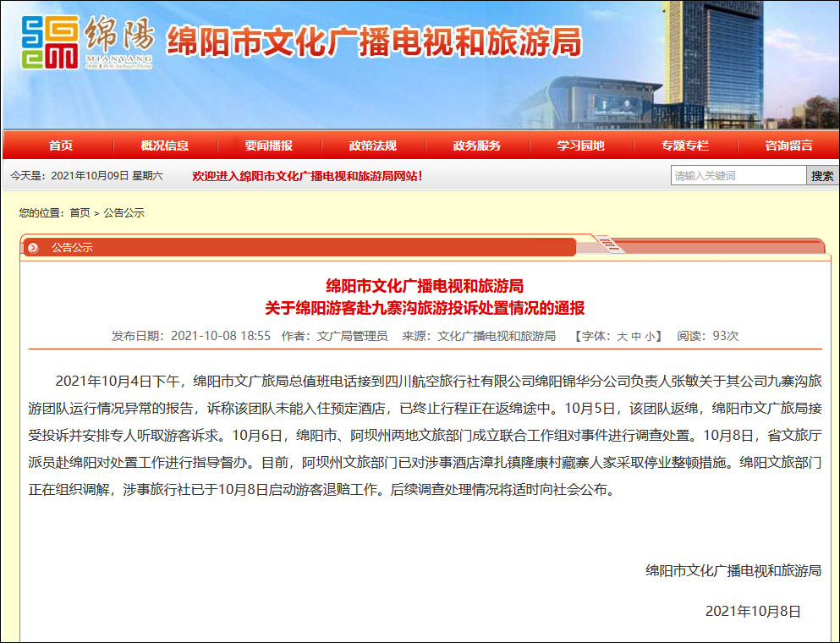Click the 绵阳市文化广播电视和旅游局 banner title
Image resolution: width=840 pixels, height=643 pixels.
(x=374, y=41)
